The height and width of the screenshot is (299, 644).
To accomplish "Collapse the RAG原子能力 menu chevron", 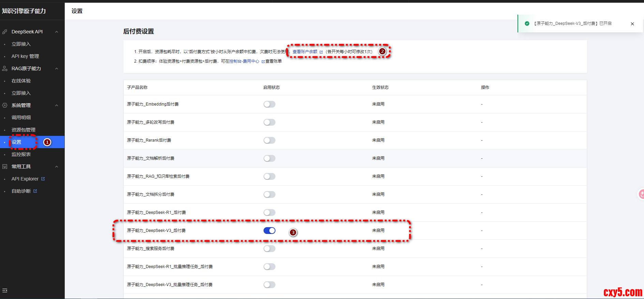I will pyautogui.click(x=57, y=68).
